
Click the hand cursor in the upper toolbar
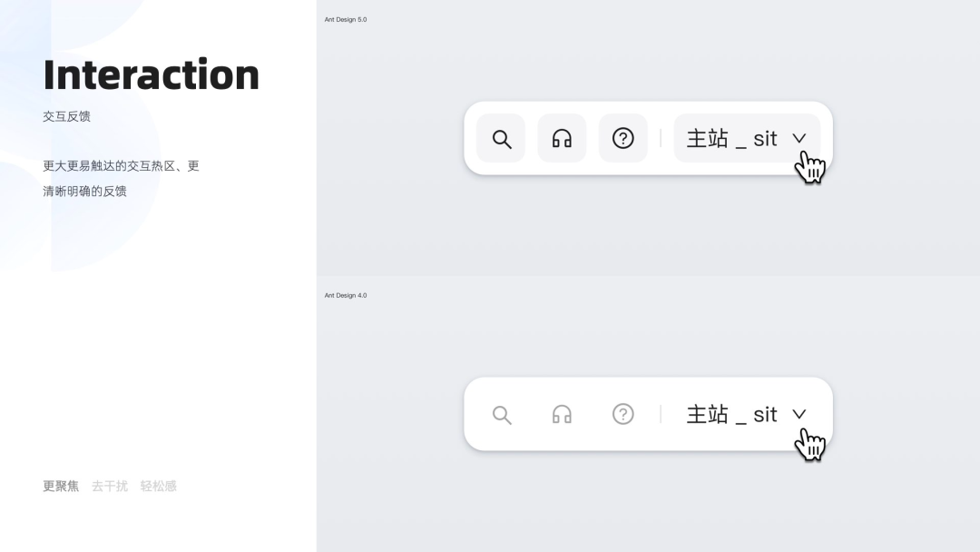point(809,167)
